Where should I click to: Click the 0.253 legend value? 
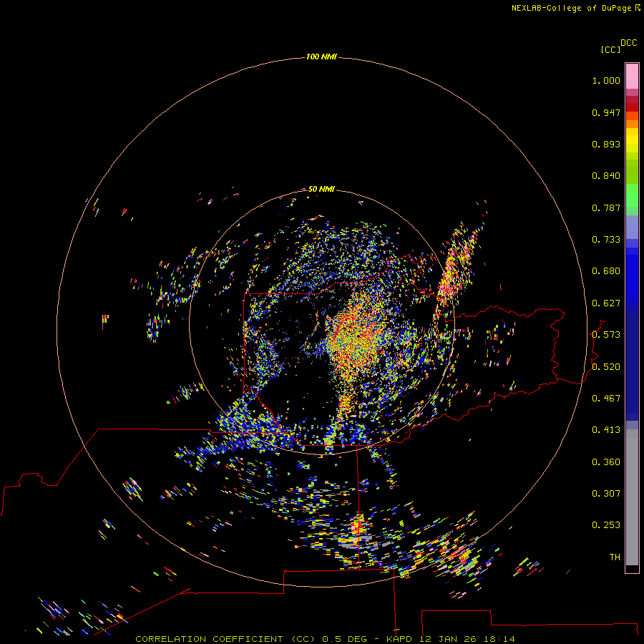click(x=606, y=525)
